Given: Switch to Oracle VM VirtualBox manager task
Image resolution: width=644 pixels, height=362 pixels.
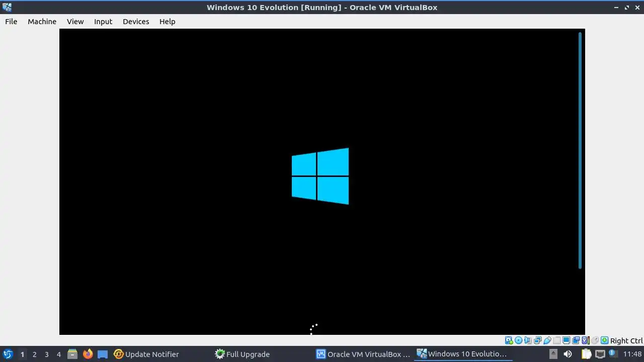Looking at the screenshot, I should (363, 354).
